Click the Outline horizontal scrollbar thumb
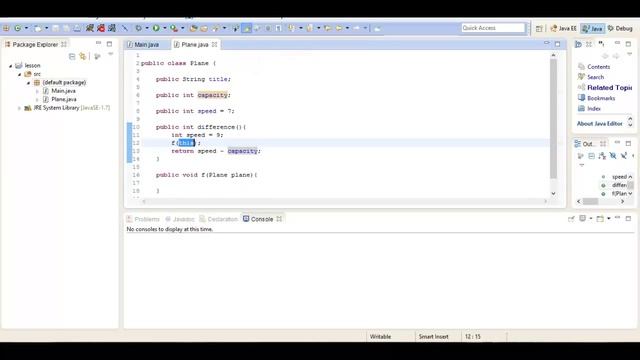This screenshot has height=360, width=640. pos(590,202)
